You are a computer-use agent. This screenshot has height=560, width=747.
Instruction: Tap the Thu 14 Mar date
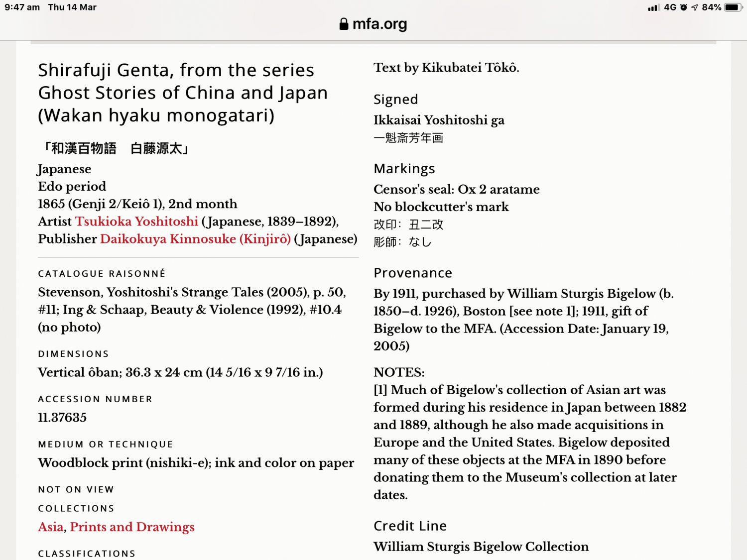[72, 7]
